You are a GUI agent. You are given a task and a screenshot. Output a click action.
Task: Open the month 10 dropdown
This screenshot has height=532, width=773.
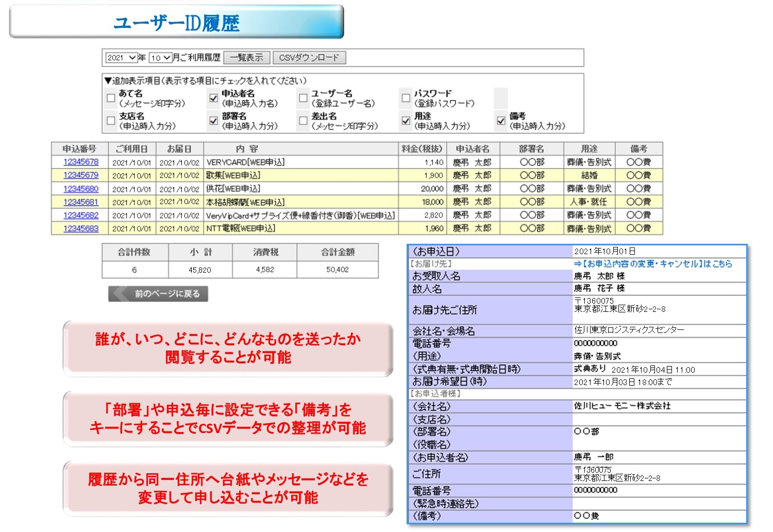160,58
